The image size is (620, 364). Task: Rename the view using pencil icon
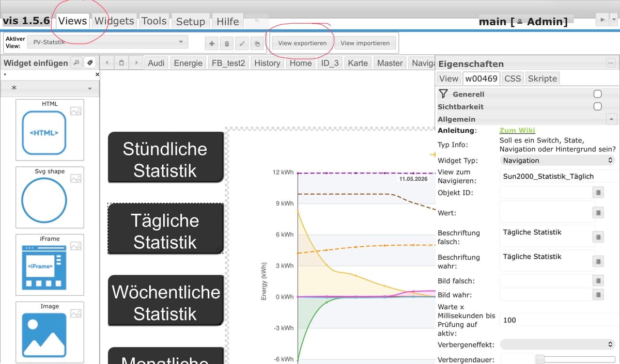point(242,44)
